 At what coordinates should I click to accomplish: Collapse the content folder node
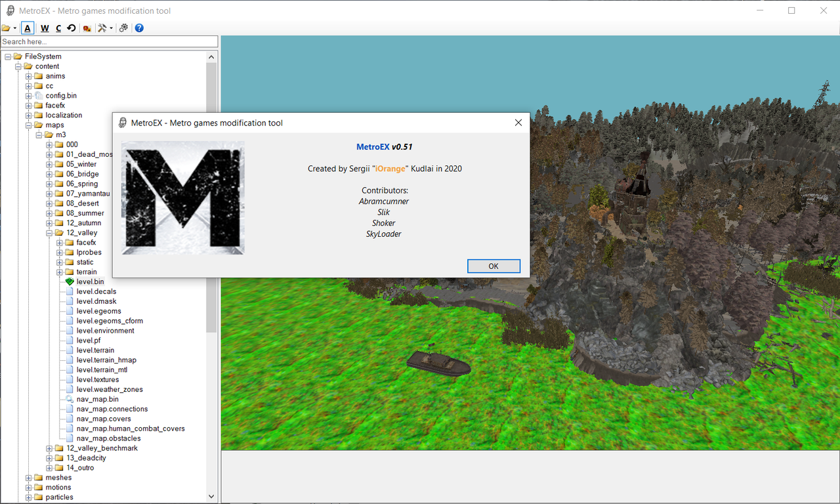18,66
